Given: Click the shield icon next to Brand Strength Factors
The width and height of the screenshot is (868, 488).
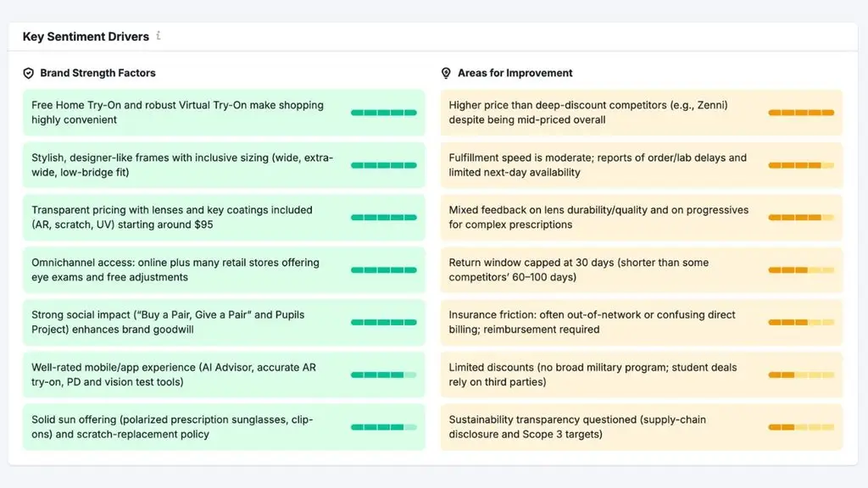Looking at the screenshot, I should pyautogui.click(x=28, y=73).
